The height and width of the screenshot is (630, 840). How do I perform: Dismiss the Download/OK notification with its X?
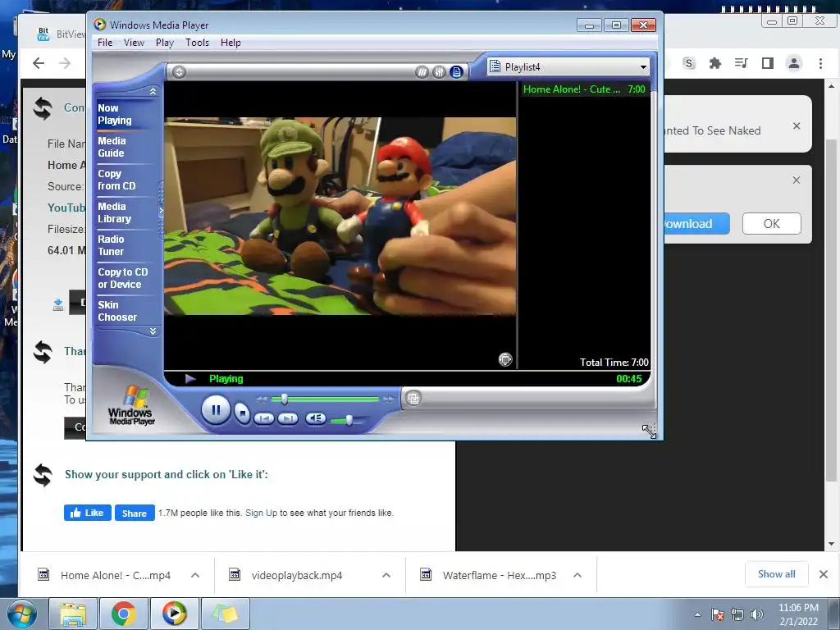(x=796, y=180)
